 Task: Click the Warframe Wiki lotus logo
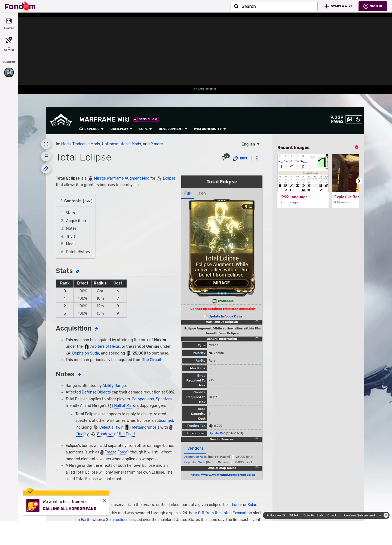click(x=61, y=120)
